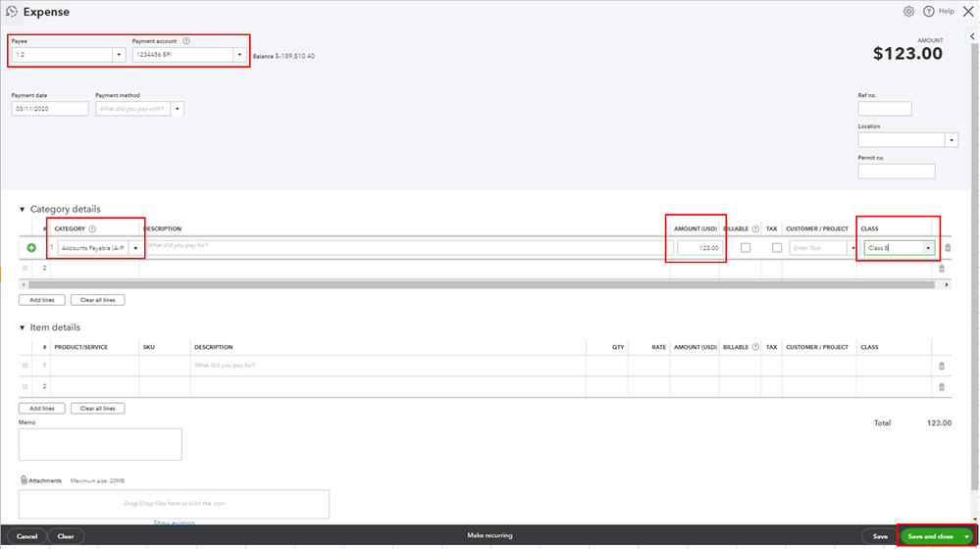
Task: Edit the 123.00 amount field
Action: pos(698,248)
